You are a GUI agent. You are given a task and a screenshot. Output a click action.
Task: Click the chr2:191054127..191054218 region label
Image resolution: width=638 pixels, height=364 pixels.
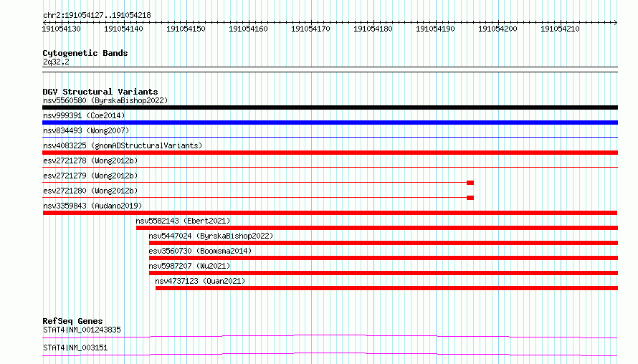pos(97,15)
